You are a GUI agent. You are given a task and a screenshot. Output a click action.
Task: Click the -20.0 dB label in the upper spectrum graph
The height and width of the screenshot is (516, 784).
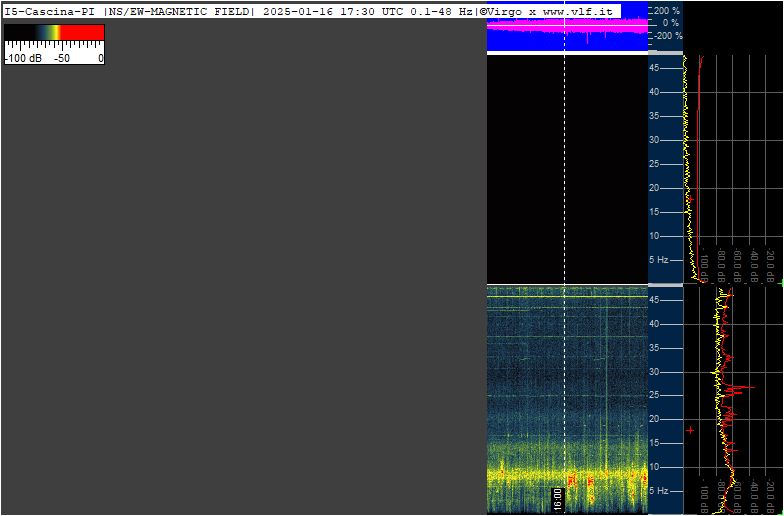click(770, 266)
